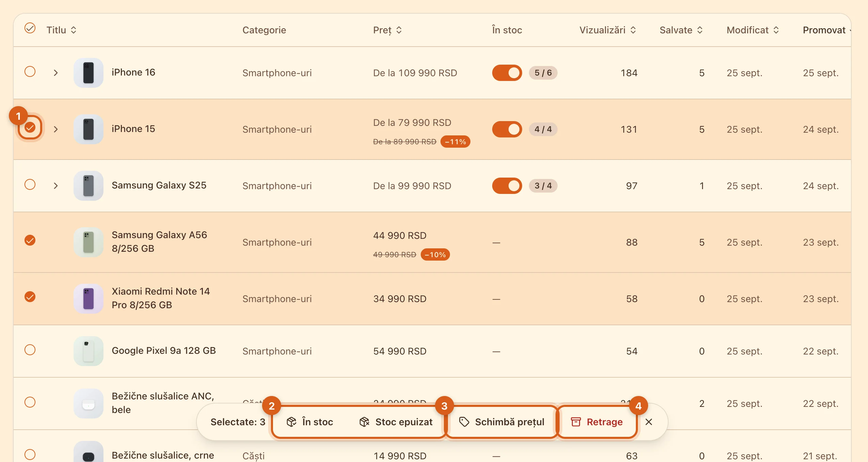The width and height of the screenshot is (868, 462).
Task: Sort the table by Preț
Action: click(x=387, y=30)
